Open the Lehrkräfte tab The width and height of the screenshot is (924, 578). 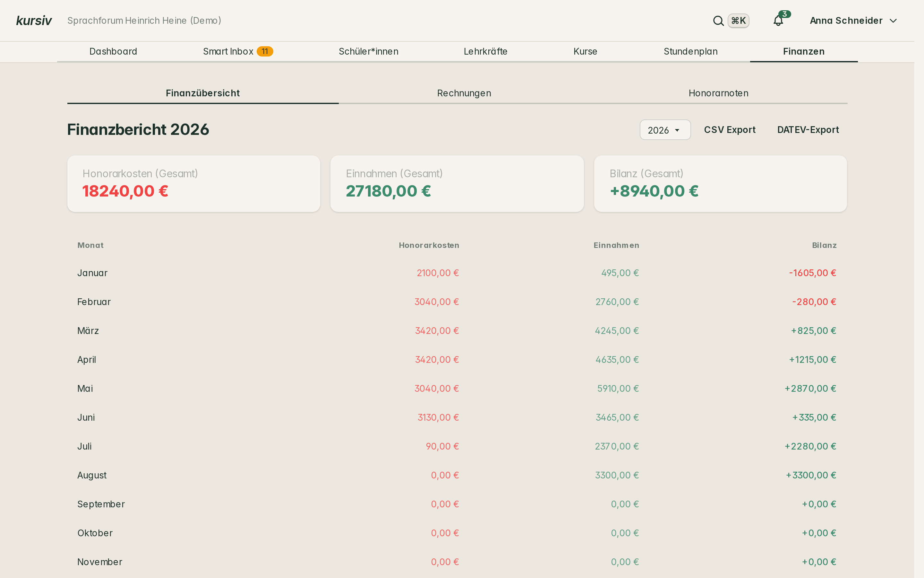(x=485, y=52)
